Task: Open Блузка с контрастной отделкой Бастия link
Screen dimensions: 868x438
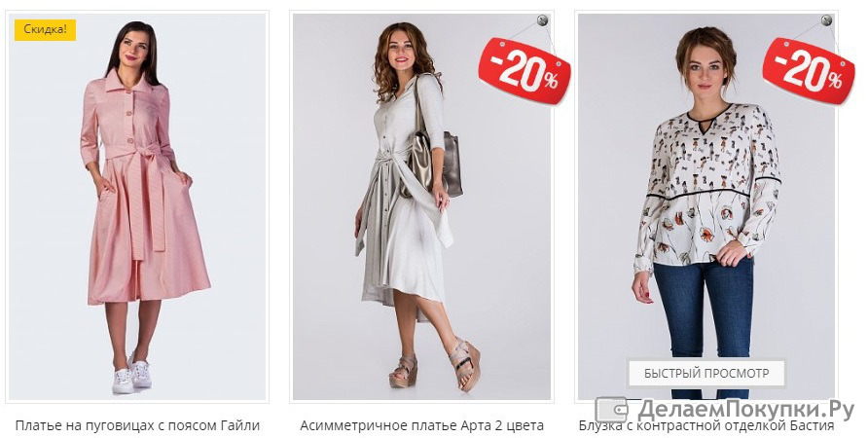Action: pyautogui.click(x=706, y=426)
